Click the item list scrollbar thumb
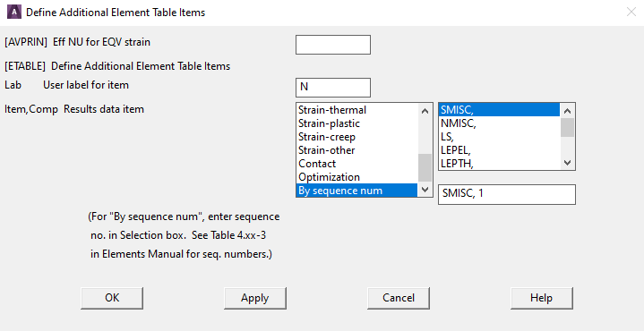The image size is (644, 331). pyautogui.click(x=425, y=168)
